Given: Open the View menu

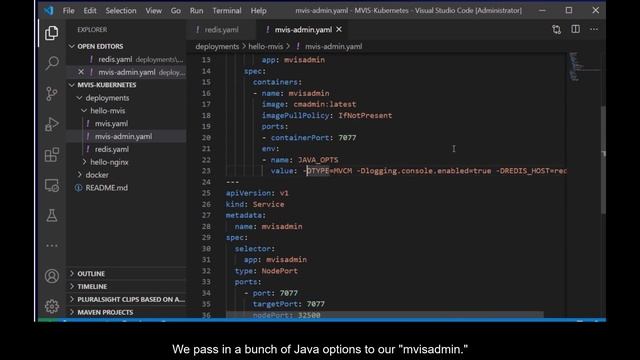Looking at the screenshot, I should tap(153, 11).
